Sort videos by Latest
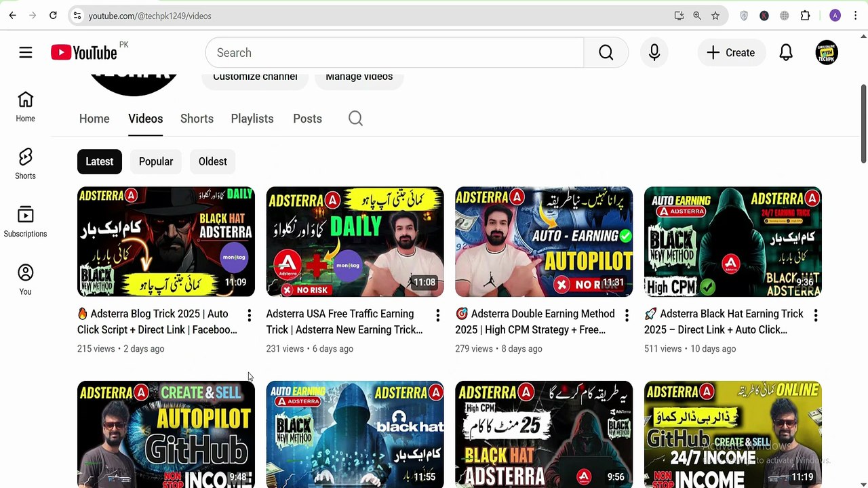 (100, 161)
